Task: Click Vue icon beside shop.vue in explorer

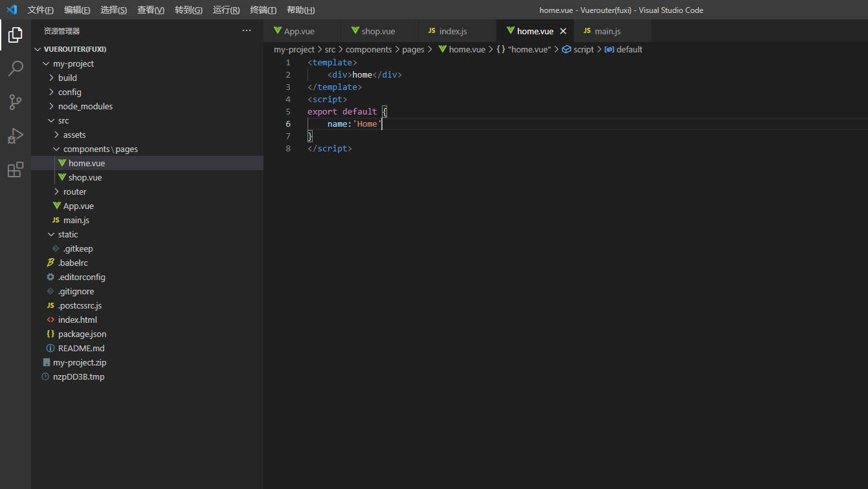Action: (62, 177)
